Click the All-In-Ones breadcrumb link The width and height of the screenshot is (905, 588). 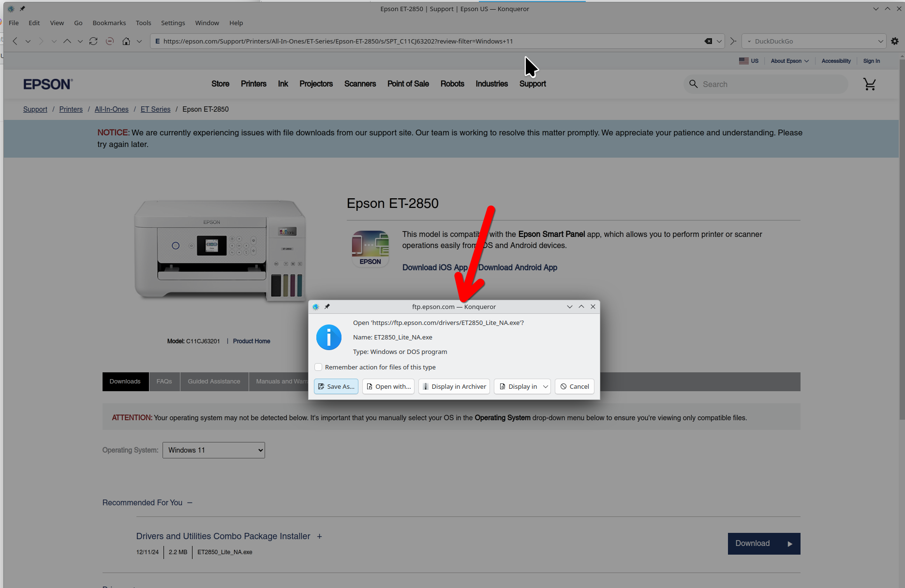[x=112, y=109]
